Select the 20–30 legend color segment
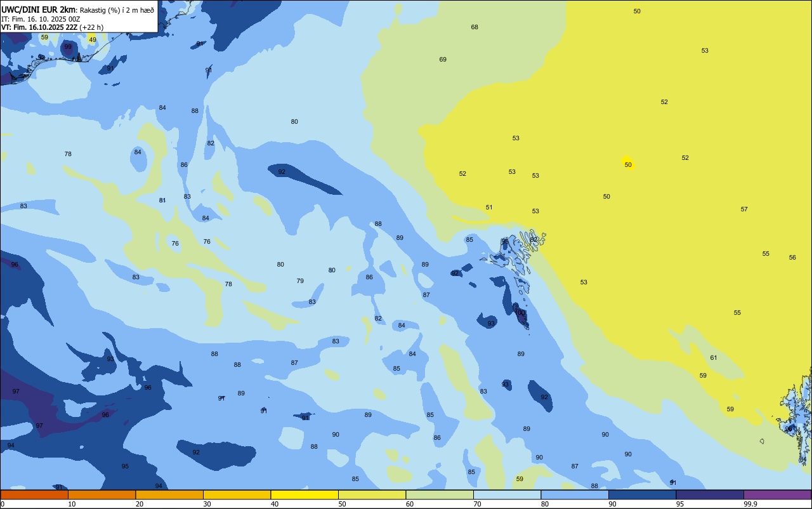 coord(169,494)
